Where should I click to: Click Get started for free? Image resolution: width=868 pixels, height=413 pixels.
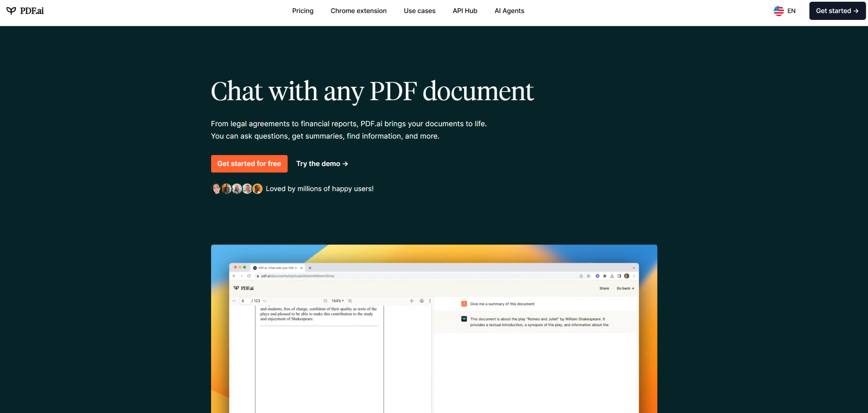coord(249,164)
